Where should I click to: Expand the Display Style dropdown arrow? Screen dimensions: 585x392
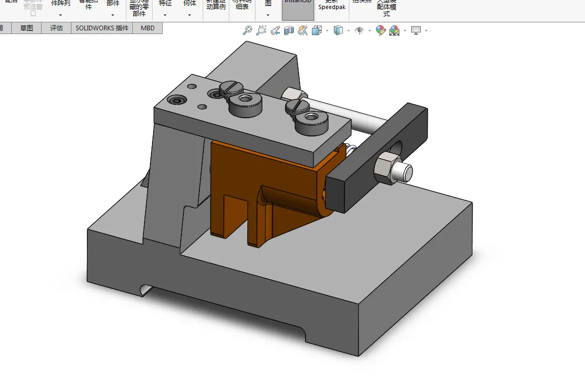(x=348, y=31)
